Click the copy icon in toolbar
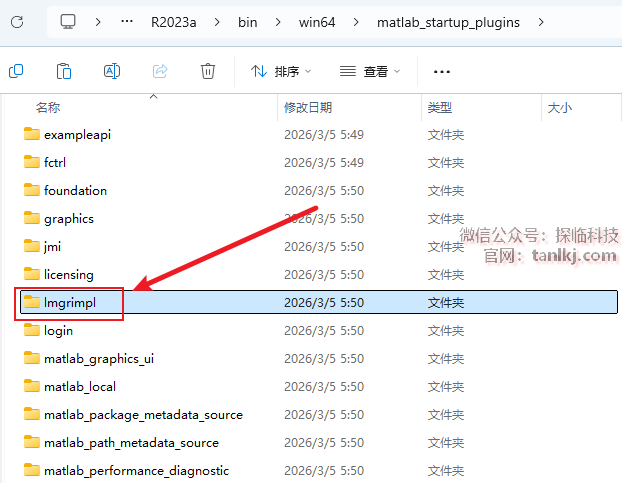This screenshot has height=483, width=622. pos(16,71)
